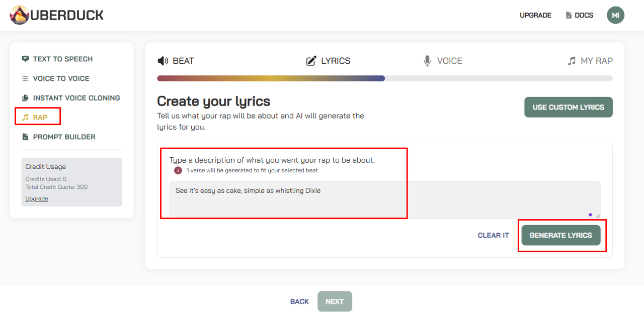Viewport: 644px width, 316px height.
Task: Click the Upgrade link under Credit Usage
Action: pyautogui.click(x=37, y=198)
